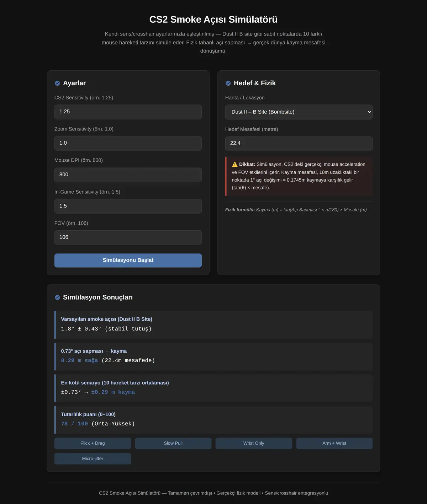Click the Hedef Mesafesi input field

click(299, 143)
